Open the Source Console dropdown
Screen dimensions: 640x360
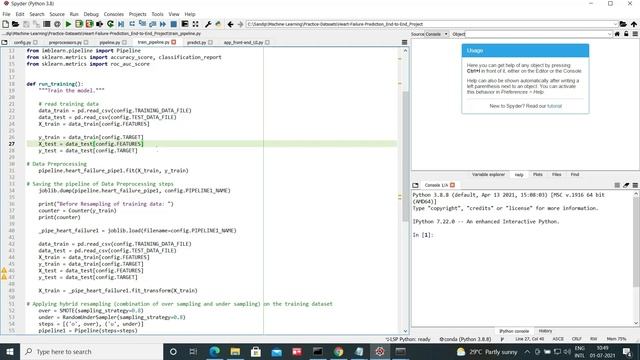(x=437, y=34)
